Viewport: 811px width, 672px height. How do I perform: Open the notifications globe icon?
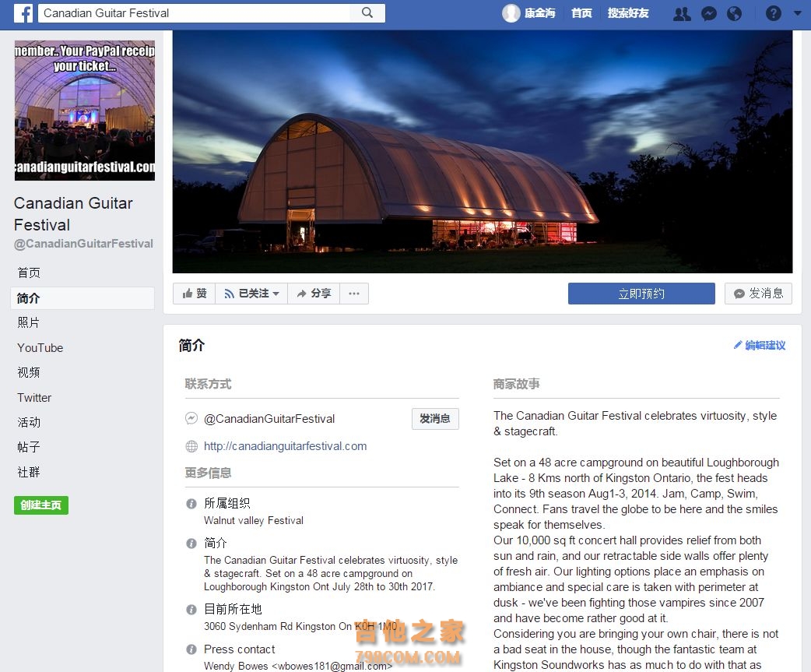734,13
